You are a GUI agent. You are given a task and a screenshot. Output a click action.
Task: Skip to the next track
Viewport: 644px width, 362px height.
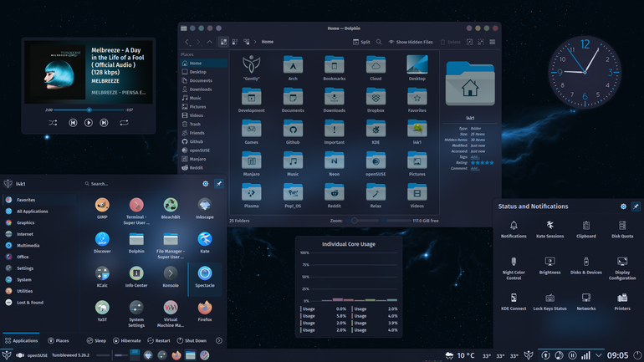click(x=104, y=123)
